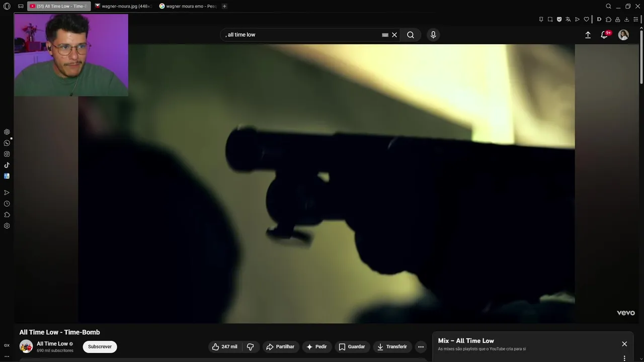Open the extensions cube in top toolbar
The image size is (644, 362).
click(608, 19)
